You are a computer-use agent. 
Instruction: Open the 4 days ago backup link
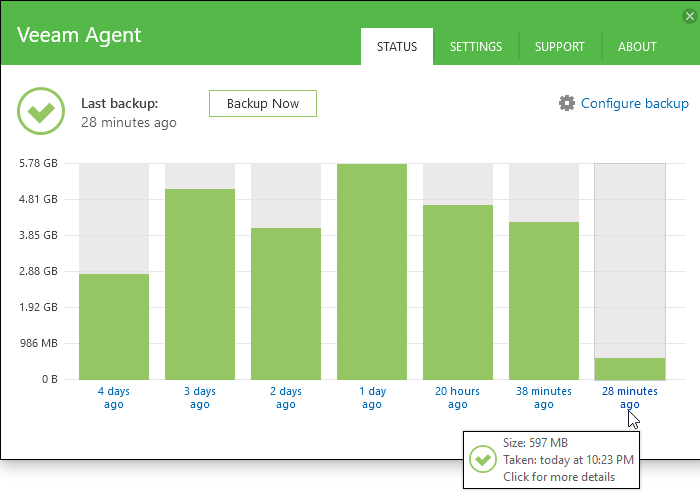pos(114,398)
